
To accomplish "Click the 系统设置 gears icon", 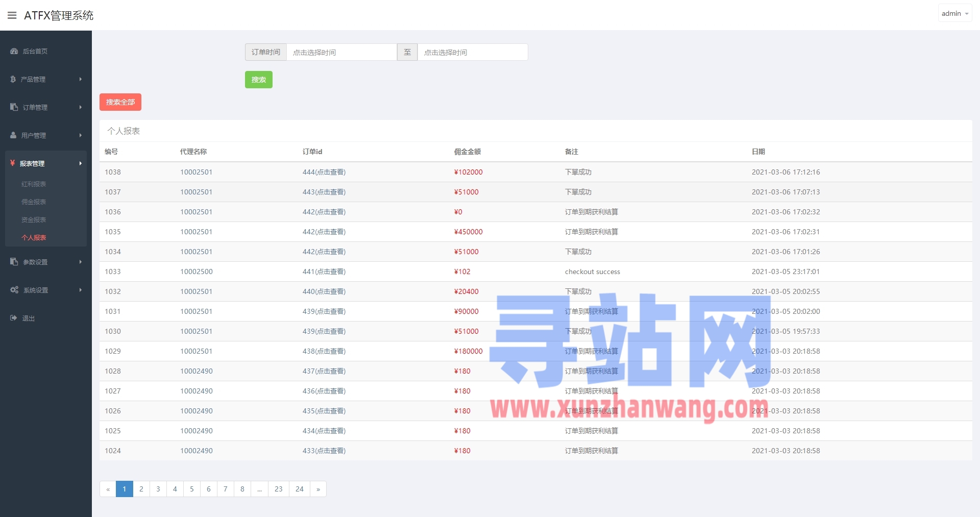I will (x=14, y=290).
